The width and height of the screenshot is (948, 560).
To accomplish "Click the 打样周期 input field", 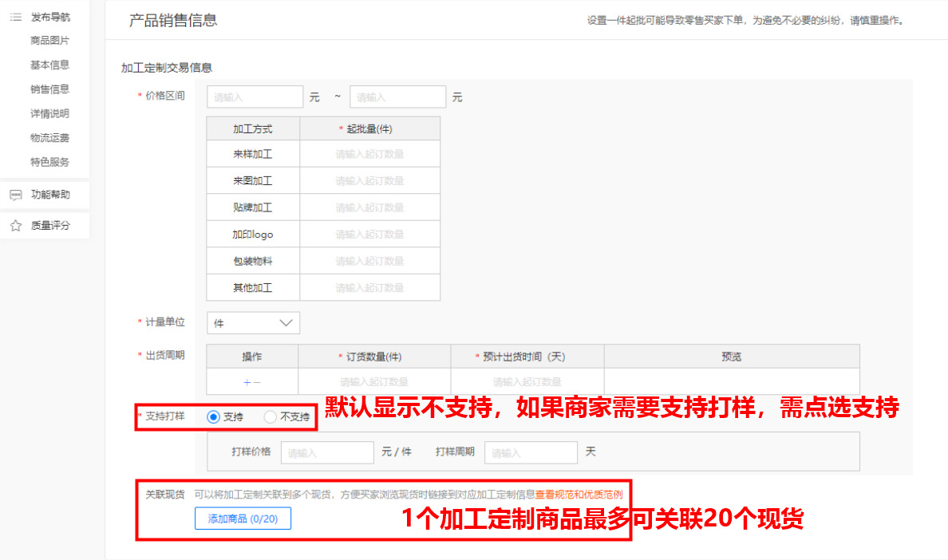I will (x=531, y=452).
